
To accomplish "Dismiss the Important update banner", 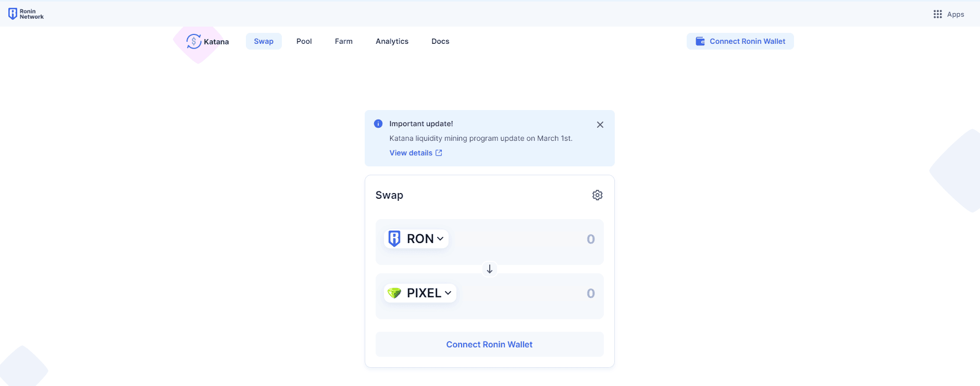I will [x=600, y=125].
